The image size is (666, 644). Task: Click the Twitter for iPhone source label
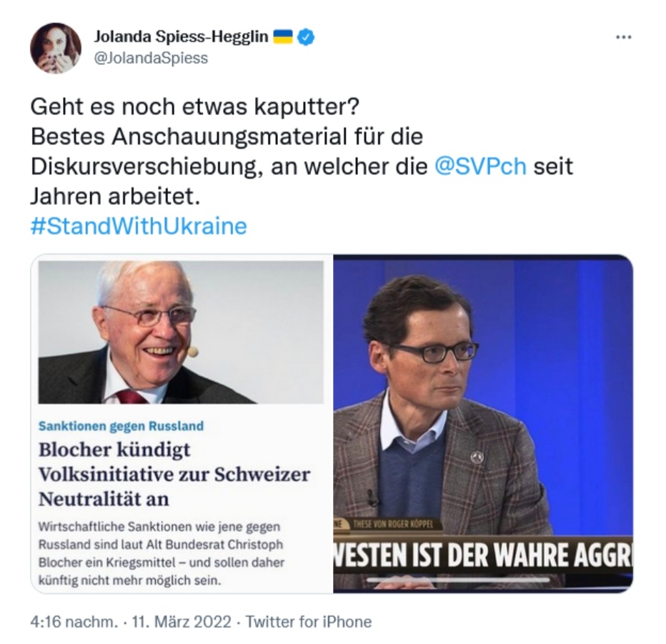click(309, 622)
